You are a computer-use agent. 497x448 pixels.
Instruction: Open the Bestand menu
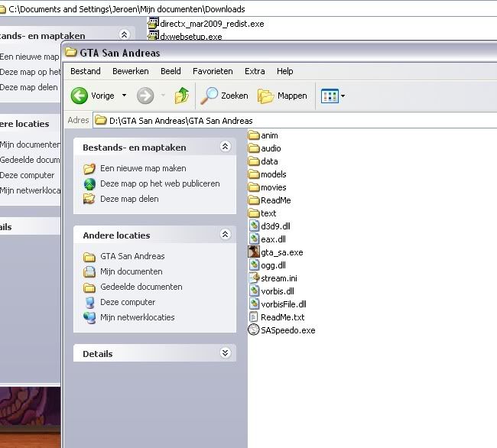pos(86,71)
